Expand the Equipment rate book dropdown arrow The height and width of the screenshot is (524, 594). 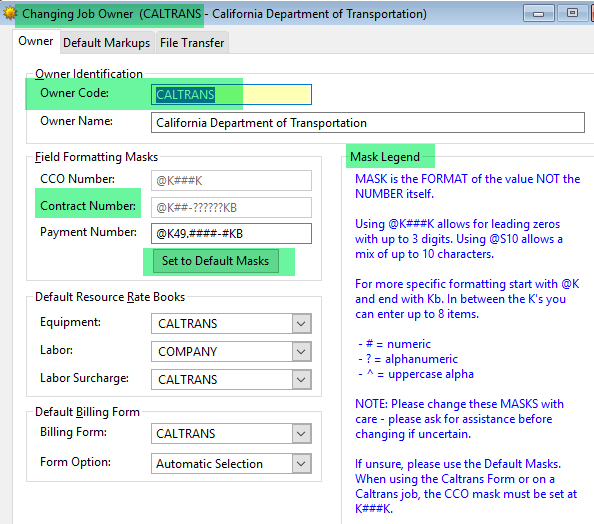tap(302, 324)
